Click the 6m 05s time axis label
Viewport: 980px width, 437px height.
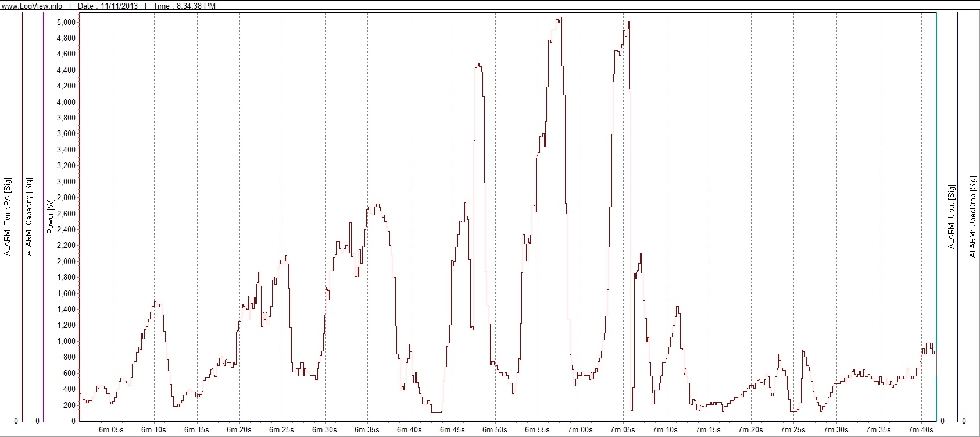point(111,430)
